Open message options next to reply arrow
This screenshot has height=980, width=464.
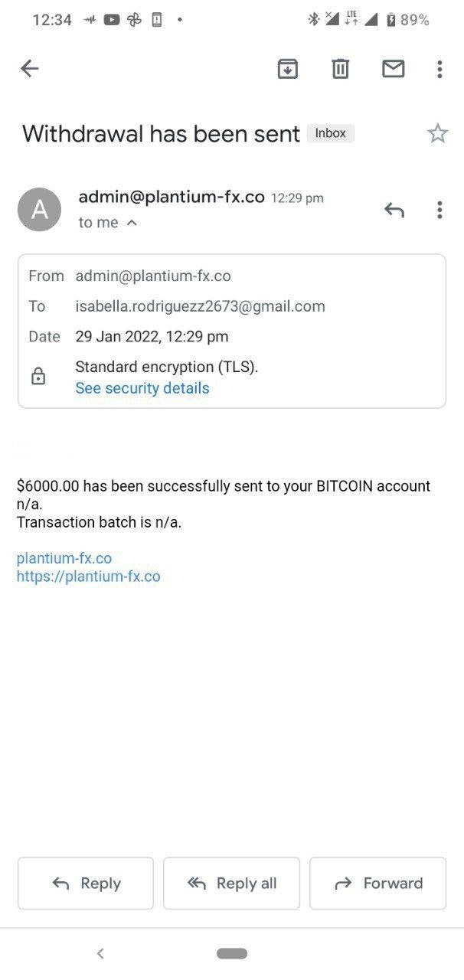(439, 210)
